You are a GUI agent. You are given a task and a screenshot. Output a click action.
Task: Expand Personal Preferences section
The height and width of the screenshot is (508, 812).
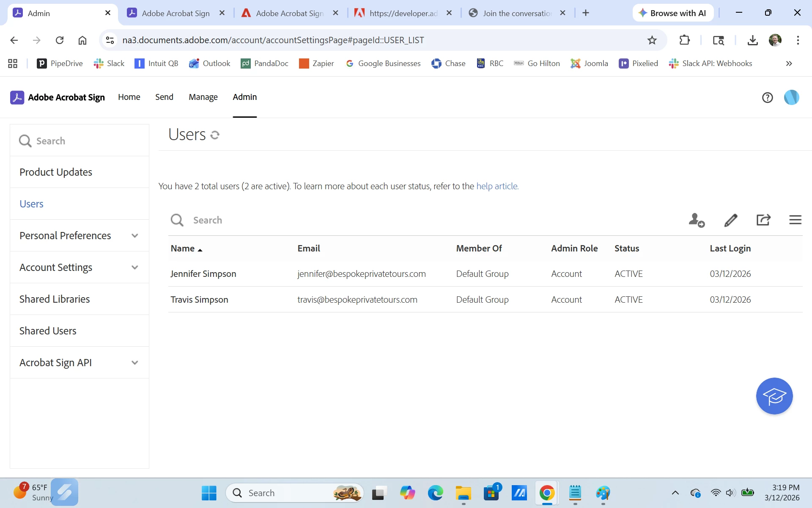tap(134, 236)
